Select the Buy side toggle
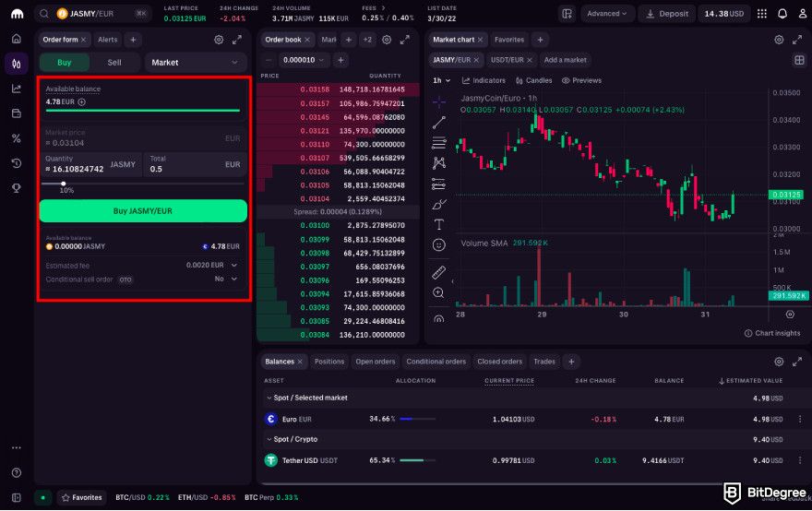This screenshot has height=511, width=812. point(65,63)
